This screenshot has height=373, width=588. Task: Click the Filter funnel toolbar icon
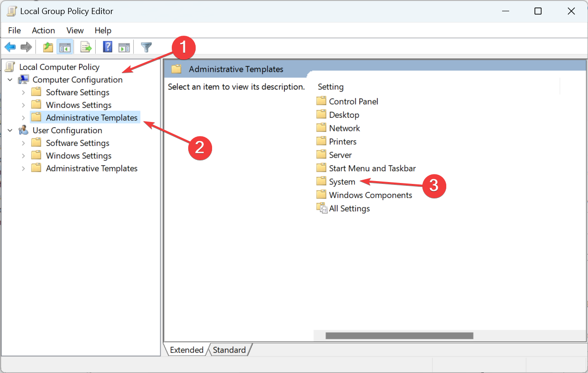click(x=146, y=47)
